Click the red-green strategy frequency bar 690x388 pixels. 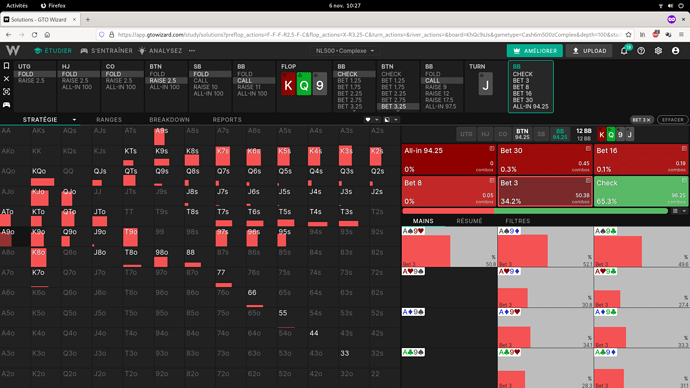(535, 211)
